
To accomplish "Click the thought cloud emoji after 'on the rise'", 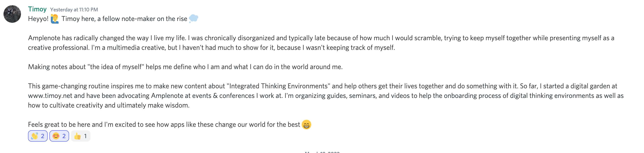I will (193, 19).
